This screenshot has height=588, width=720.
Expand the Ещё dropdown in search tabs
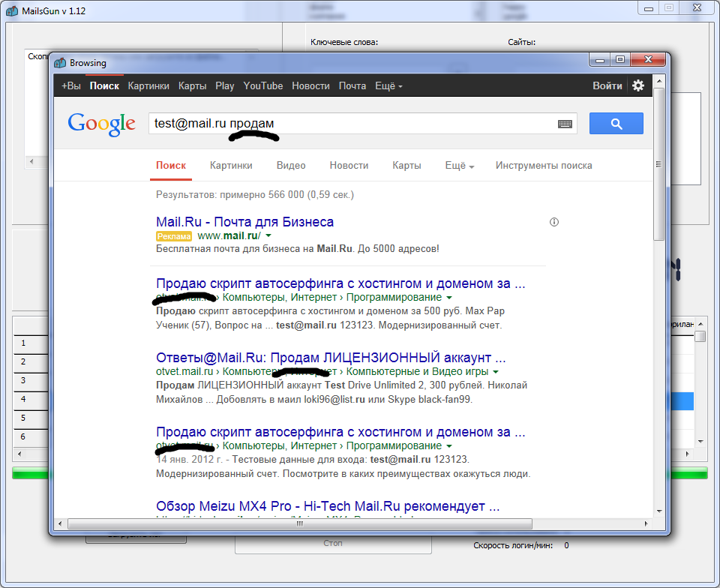pos(460,166)
